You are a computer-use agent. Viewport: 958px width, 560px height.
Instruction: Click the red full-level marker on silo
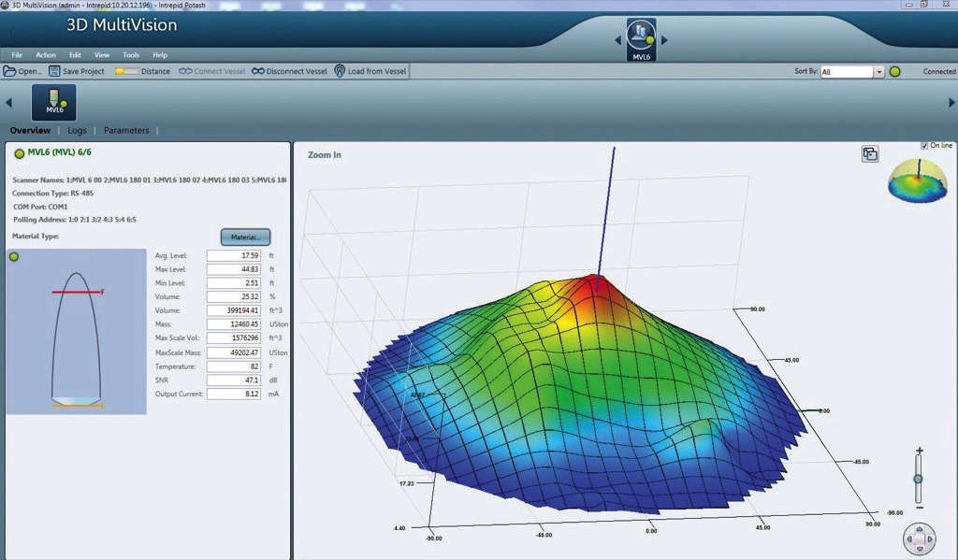pos(78,292)
